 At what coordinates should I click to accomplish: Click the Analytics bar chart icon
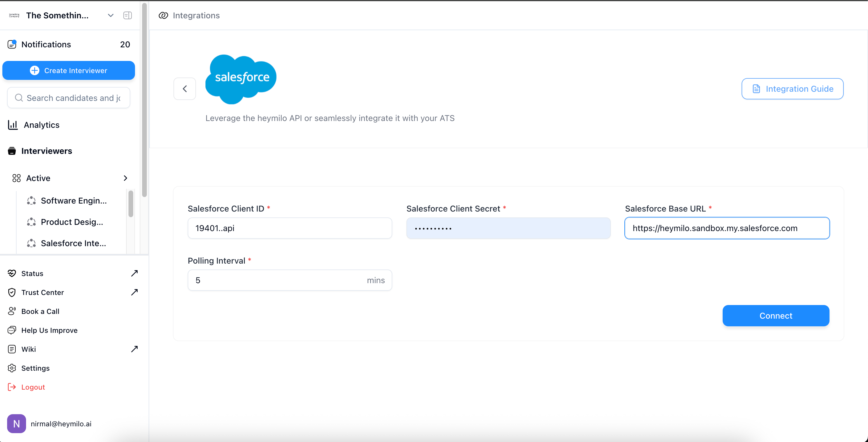[x=13, y=125]
